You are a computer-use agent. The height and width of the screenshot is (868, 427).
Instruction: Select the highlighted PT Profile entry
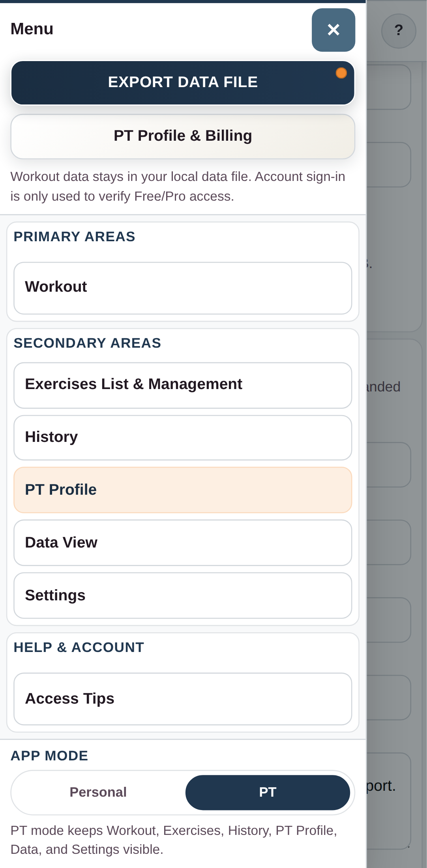pyautogui.click(x=183, y=490)
